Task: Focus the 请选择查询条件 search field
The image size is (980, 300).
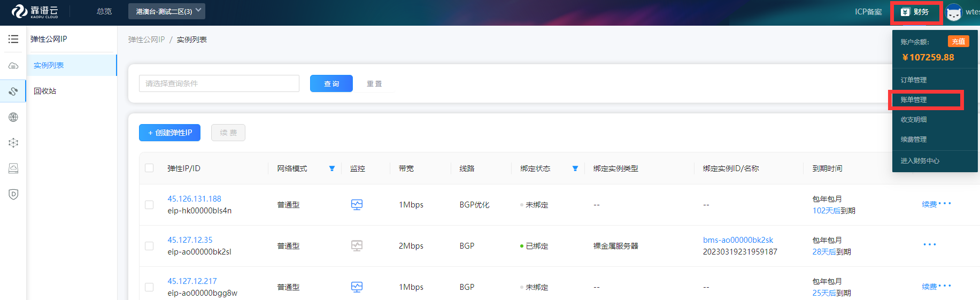Action: [219, 83]
